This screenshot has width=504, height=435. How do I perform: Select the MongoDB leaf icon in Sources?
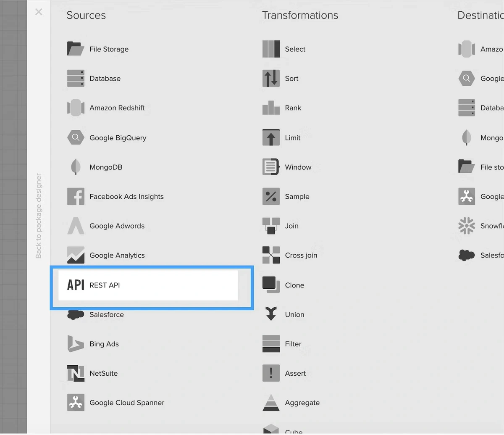[x=76, y=167]
